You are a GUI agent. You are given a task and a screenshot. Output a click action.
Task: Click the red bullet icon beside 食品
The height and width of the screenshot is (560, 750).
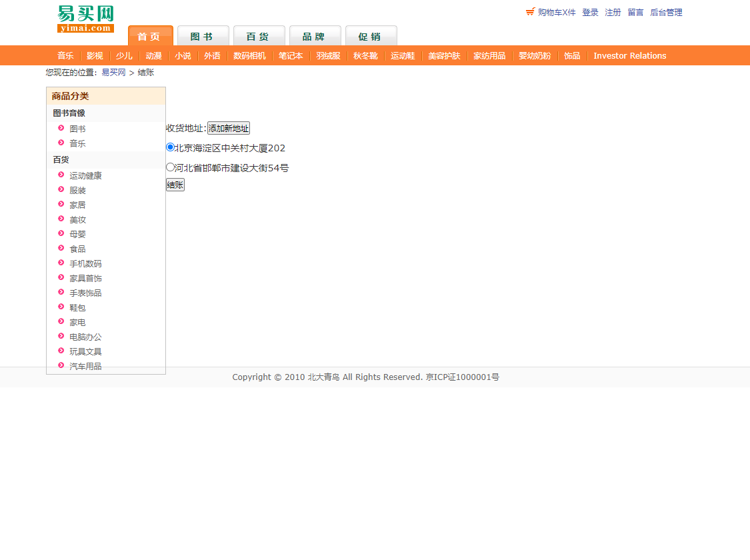61,248
